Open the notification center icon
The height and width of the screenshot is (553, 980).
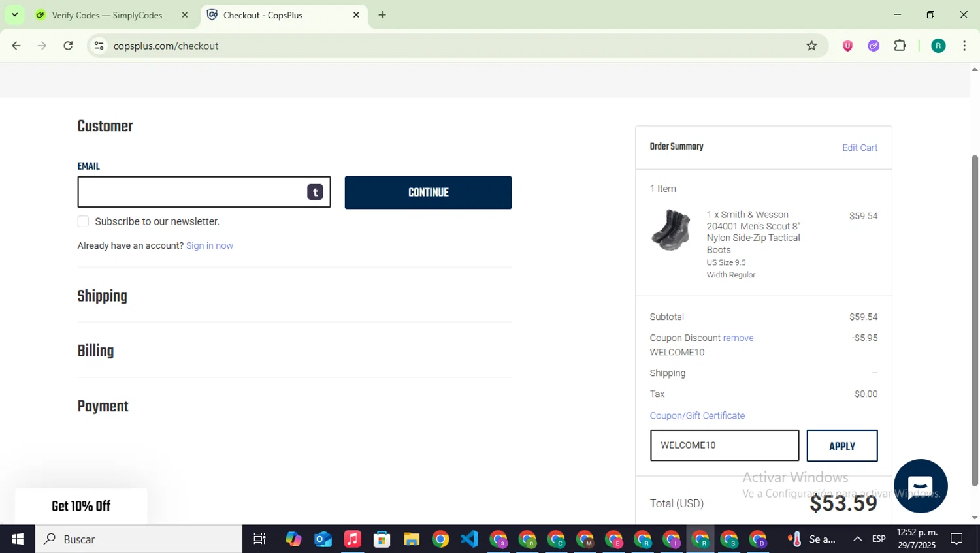coord(956,539)
